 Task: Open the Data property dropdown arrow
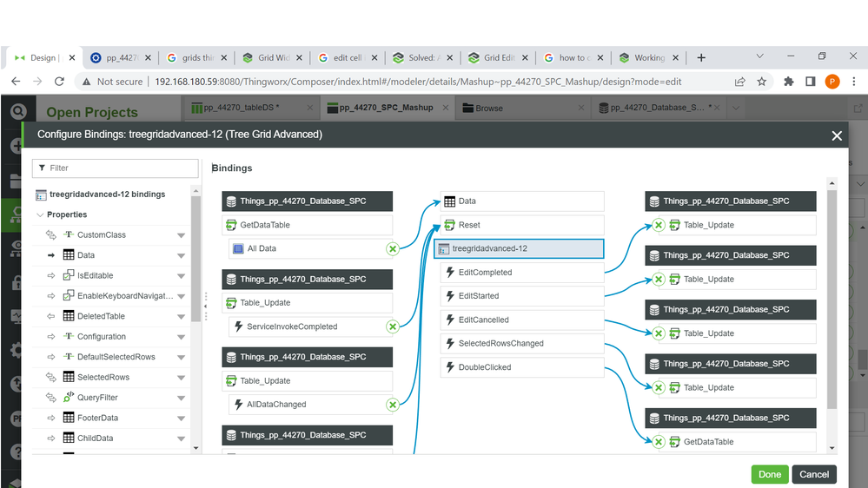pyautogui.click(x=182, y=256)
